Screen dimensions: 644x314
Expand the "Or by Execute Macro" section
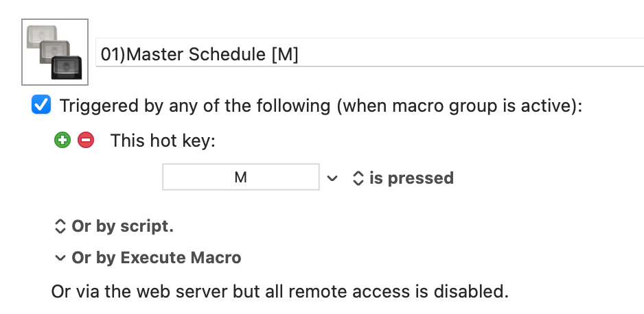148,258
